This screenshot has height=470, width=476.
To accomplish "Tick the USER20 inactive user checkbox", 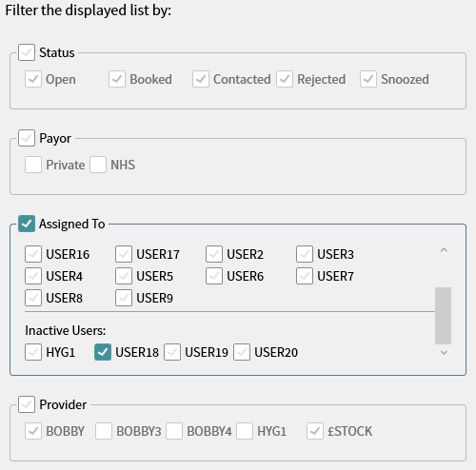I will tap(242, 352).
